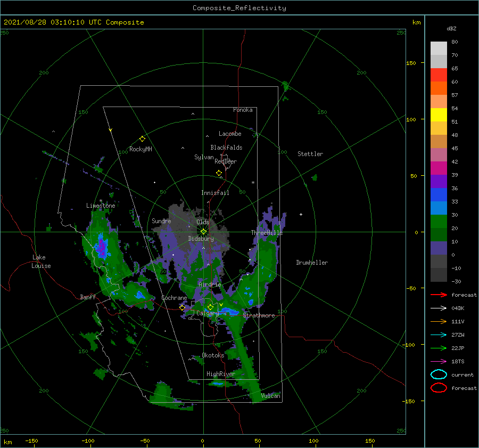This screenshot has height=448, width=479.
Task: Click the red forecast arrow legend icon
Action: coord(439,295)
